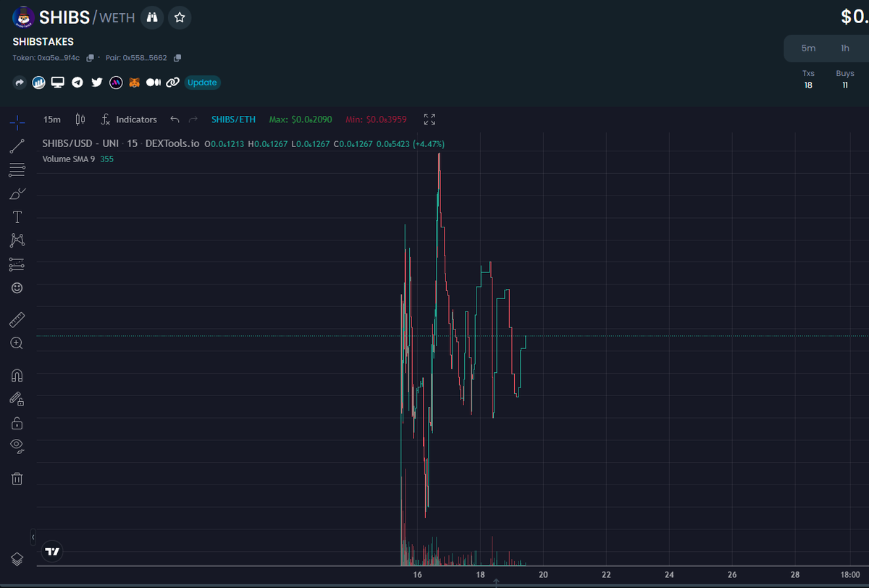Screen dimensions: 869x588
Task: Click the Buys 11 statistic
Action: (x=845, y=80)
